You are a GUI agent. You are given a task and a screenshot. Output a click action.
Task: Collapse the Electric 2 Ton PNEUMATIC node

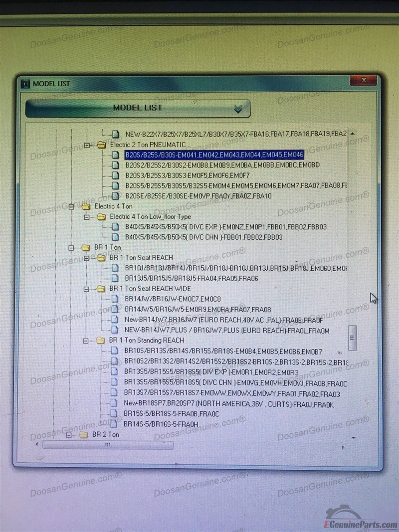point(87,145)
